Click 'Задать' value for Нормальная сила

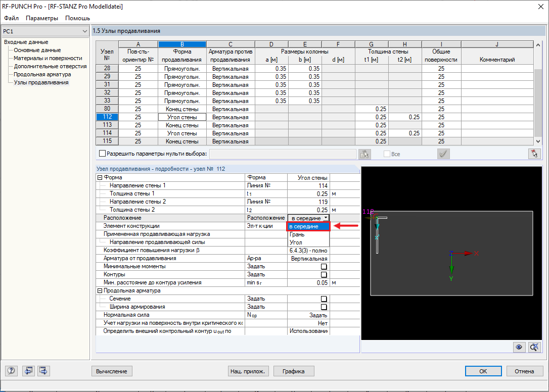coord(308,315)
